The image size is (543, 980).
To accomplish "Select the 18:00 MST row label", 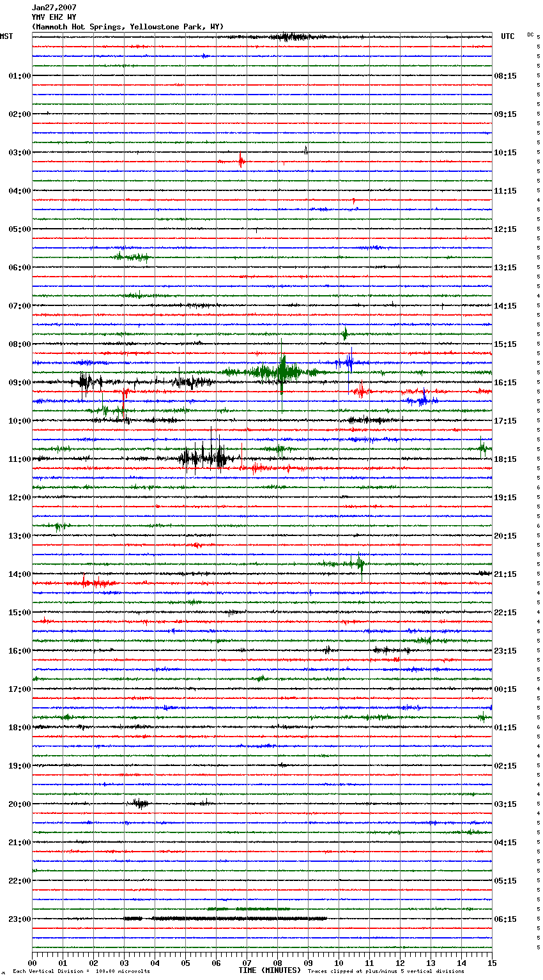I will (20, 728).
